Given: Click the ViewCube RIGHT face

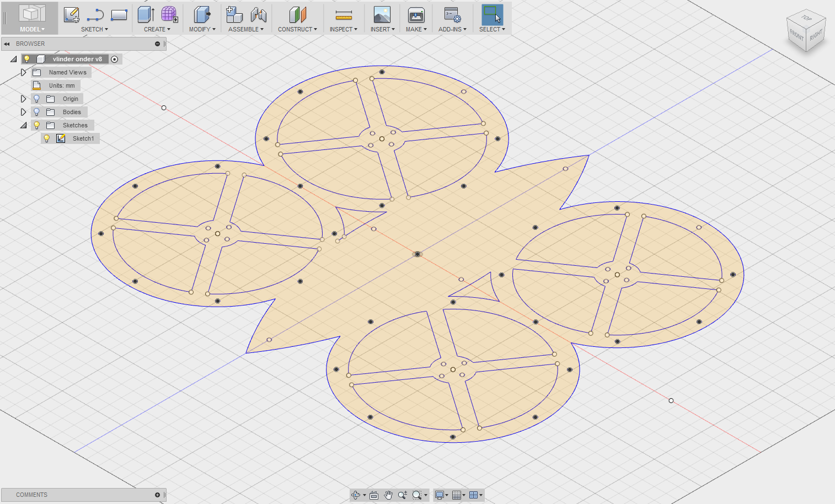Looking at the screenshot, I should (816, 35).
